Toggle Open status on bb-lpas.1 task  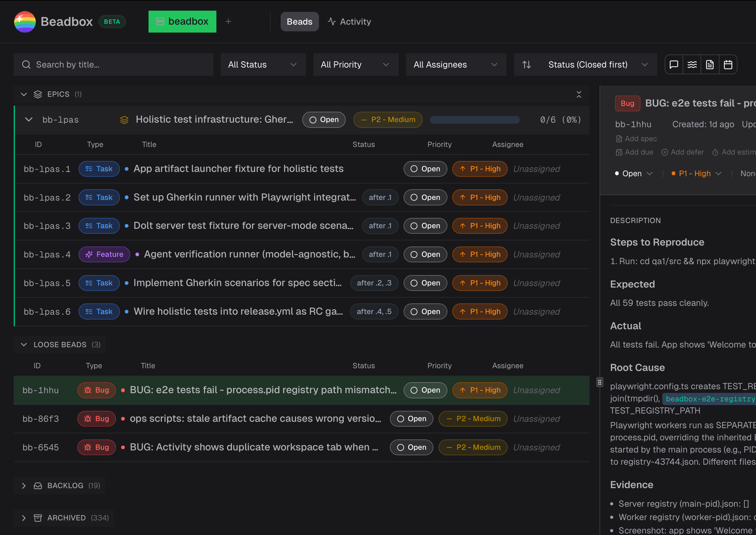[x=425, y=169]
